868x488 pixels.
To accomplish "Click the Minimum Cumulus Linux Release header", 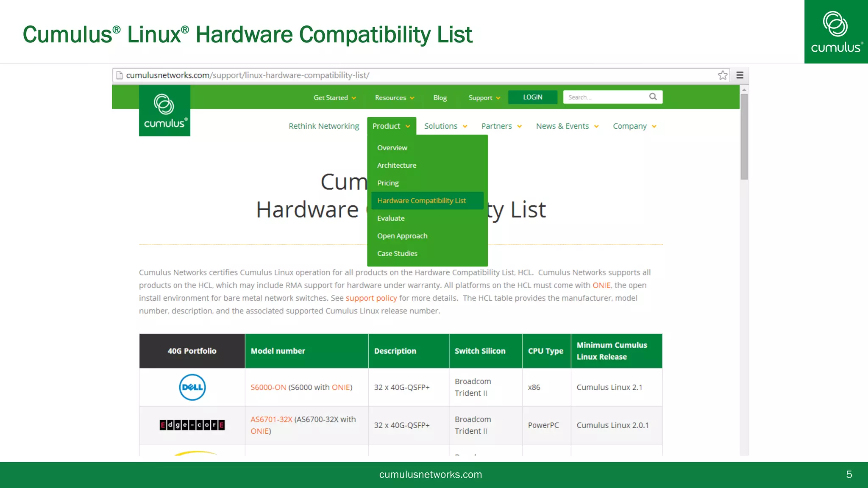I will click(x=617, y=351).
